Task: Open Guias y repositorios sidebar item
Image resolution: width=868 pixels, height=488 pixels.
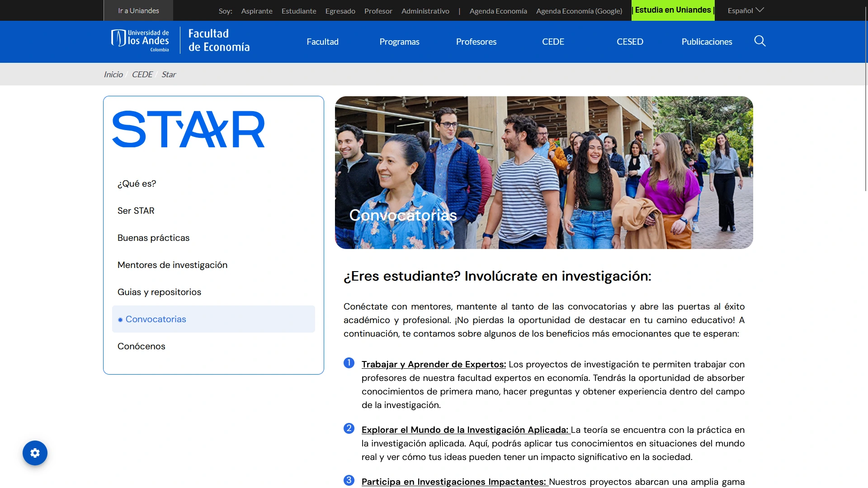Action: (x=159, y=292)
